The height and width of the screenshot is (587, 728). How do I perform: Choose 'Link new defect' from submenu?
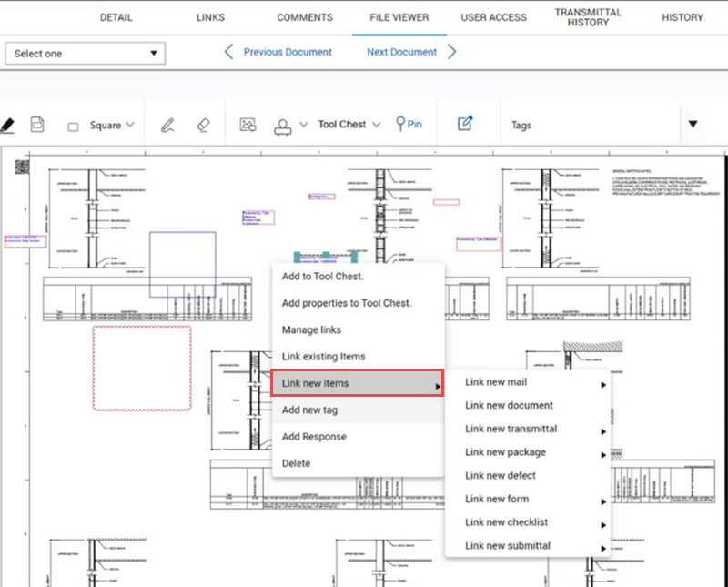tap(500, 475)
